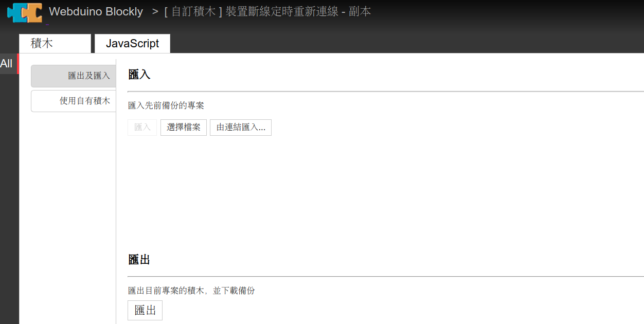The height and width of the screenshot is (324, 644).
Task: Open the 使用自有積木 section
Action: [74, 101]
